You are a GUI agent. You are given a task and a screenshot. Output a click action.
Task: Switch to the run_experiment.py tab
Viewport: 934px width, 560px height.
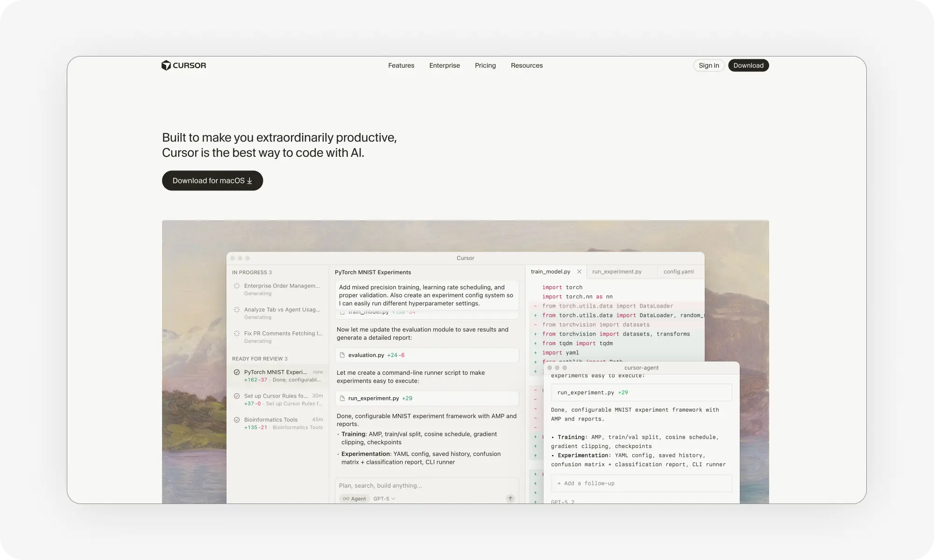point(616,271)
